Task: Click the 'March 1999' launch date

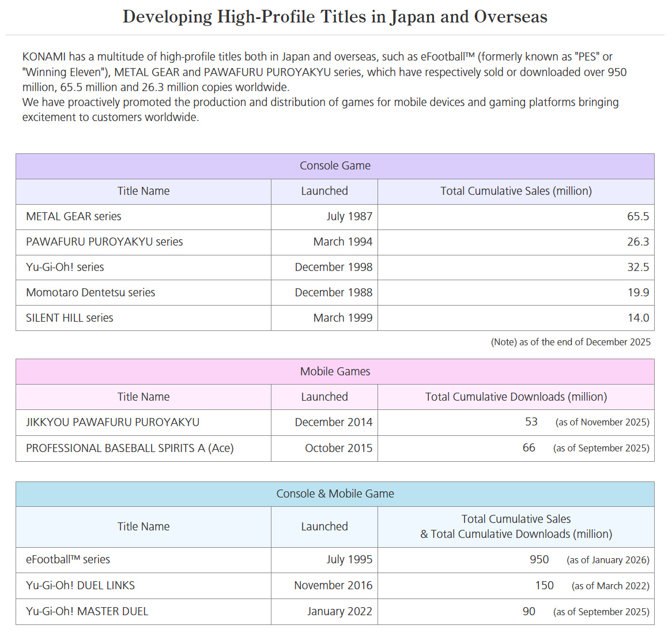Action: pyautogui.click(x=343, y=318)
